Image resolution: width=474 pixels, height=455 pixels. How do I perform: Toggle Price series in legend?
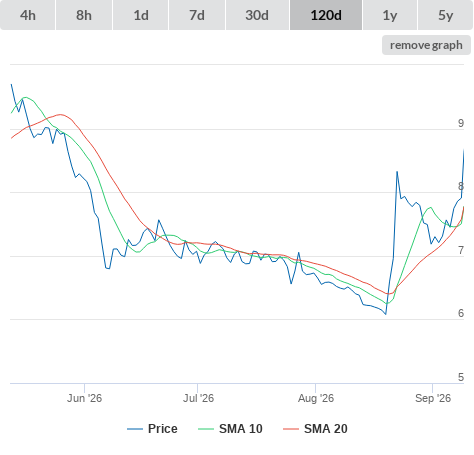(152, 429)
